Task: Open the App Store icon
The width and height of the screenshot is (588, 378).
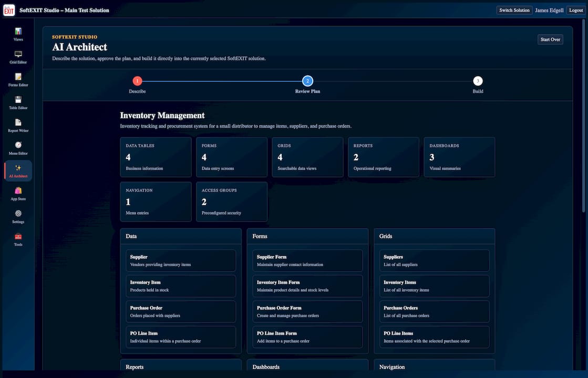Action: 18,191
